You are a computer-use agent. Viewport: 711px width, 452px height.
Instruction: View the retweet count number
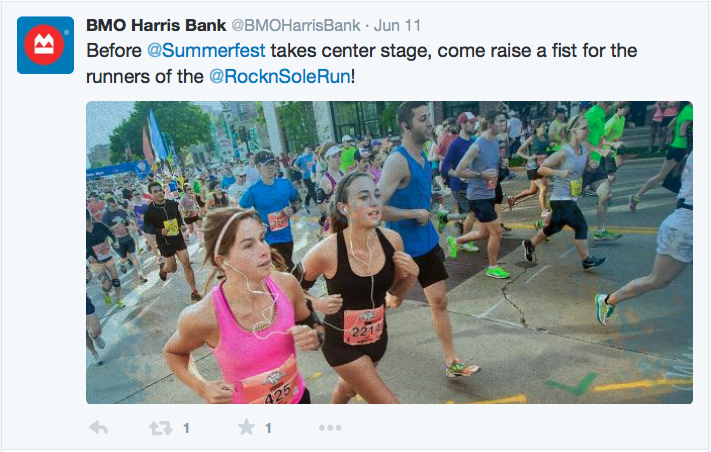pos(186,428)
